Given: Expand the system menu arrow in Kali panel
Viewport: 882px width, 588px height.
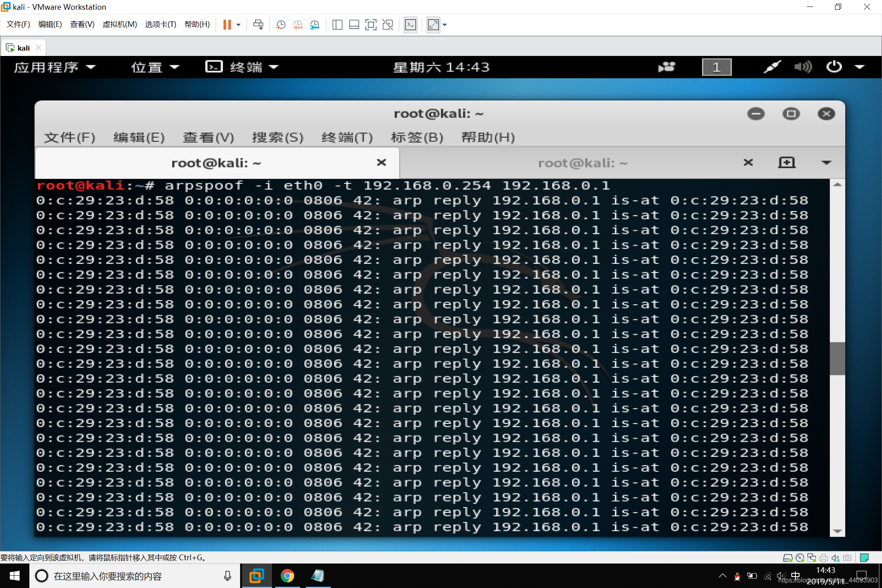Looking at the screenshot, I should pyautogui.click(x=860, y=67).
